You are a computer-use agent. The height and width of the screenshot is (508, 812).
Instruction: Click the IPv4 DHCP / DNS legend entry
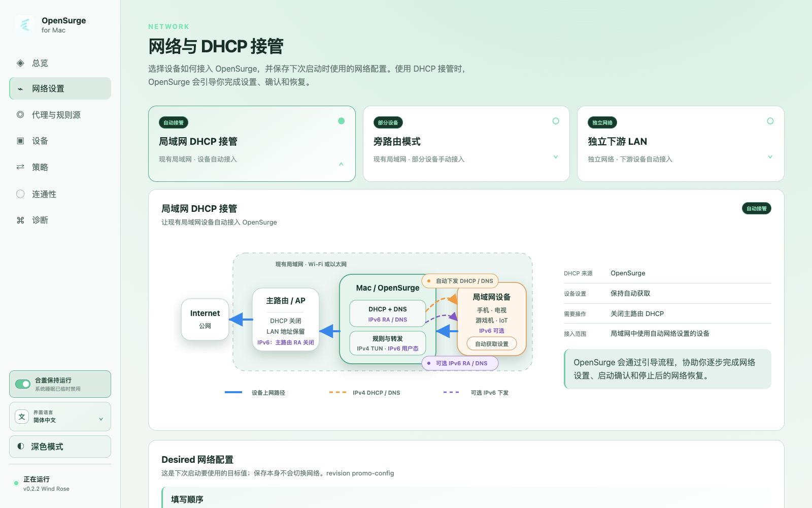[x=364, y=393]
